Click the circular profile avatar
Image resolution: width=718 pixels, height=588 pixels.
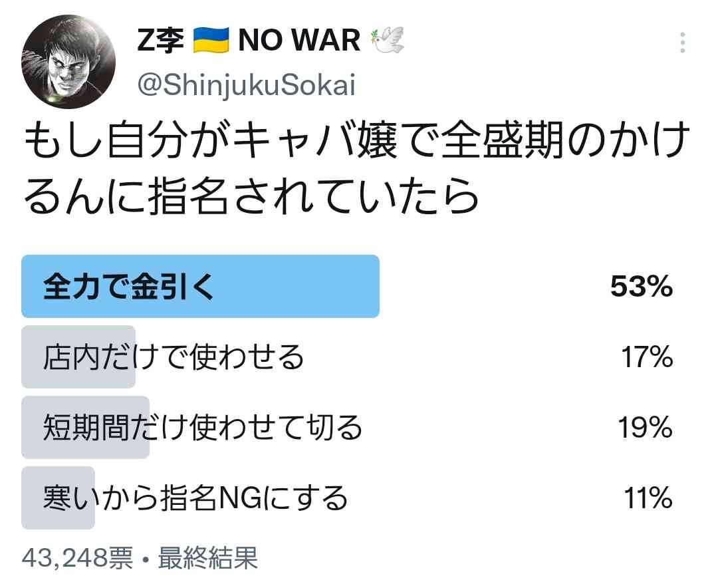pyautogui.click(x=68, y=62)
